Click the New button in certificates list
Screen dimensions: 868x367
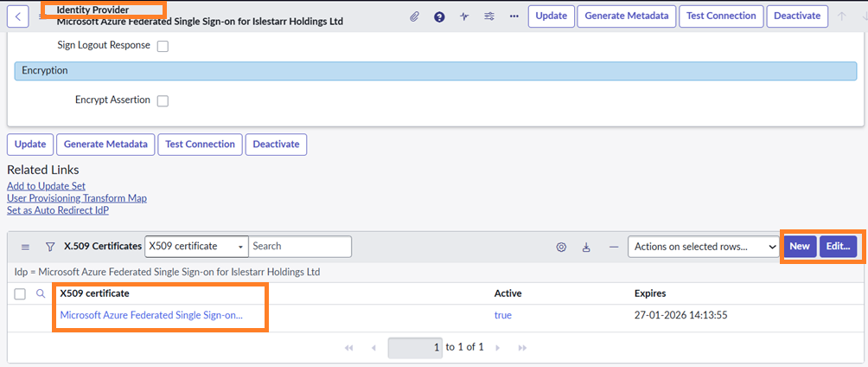pos(799,247)
